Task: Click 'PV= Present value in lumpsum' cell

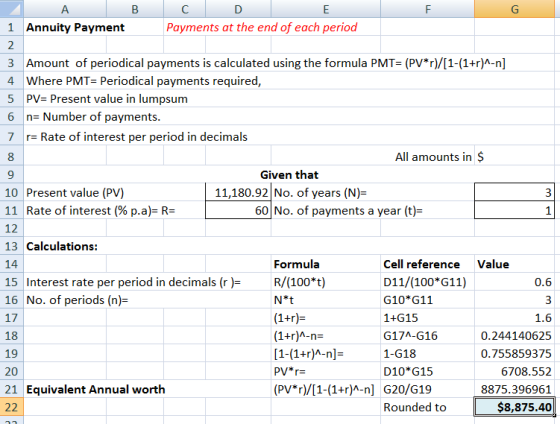Action: (x=107, y=99)
